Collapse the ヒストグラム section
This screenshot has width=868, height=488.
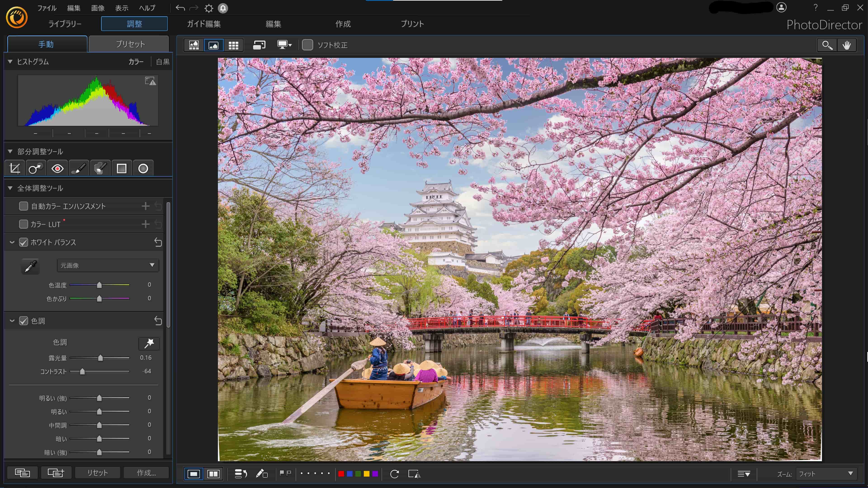[10, 62]
